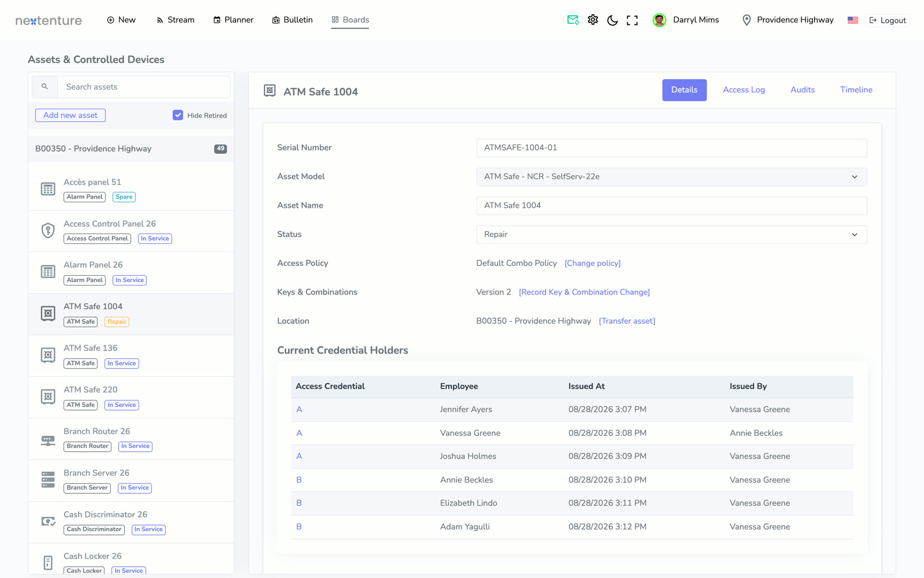Open Bulletin from navigation
This screenshot has width=924, height=578.
pos(292,20)
